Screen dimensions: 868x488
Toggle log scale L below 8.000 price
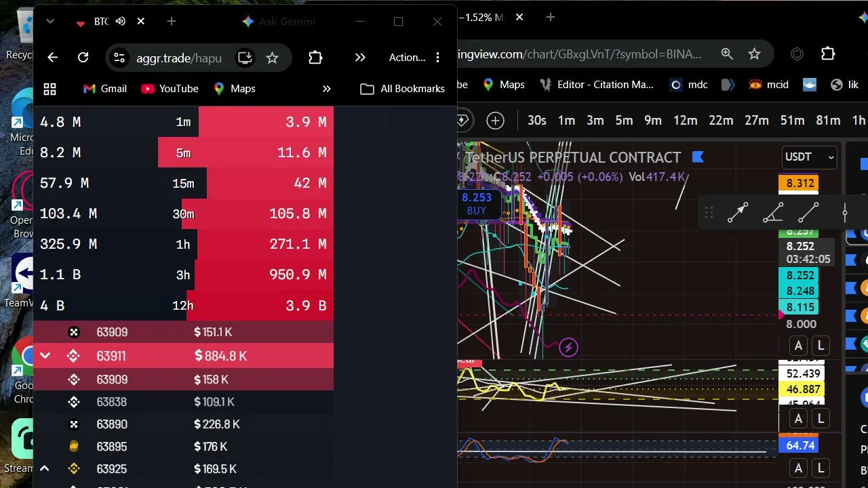tap(821, 346)
